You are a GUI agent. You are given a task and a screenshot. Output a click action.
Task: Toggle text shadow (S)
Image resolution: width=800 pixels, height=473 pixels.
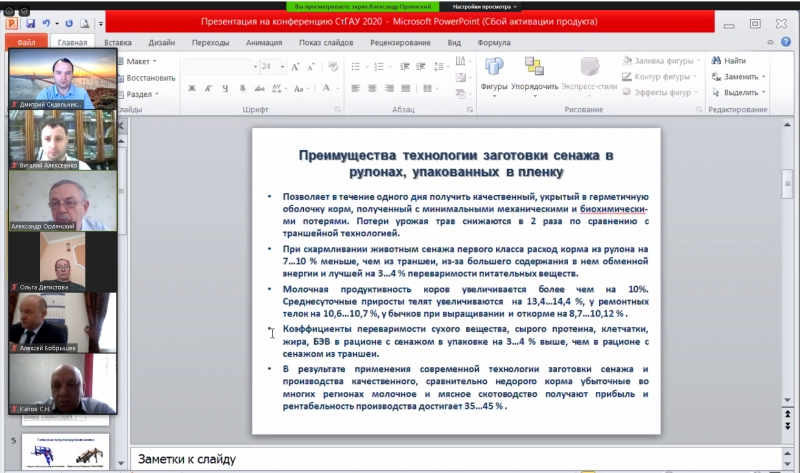click(242, 88)
